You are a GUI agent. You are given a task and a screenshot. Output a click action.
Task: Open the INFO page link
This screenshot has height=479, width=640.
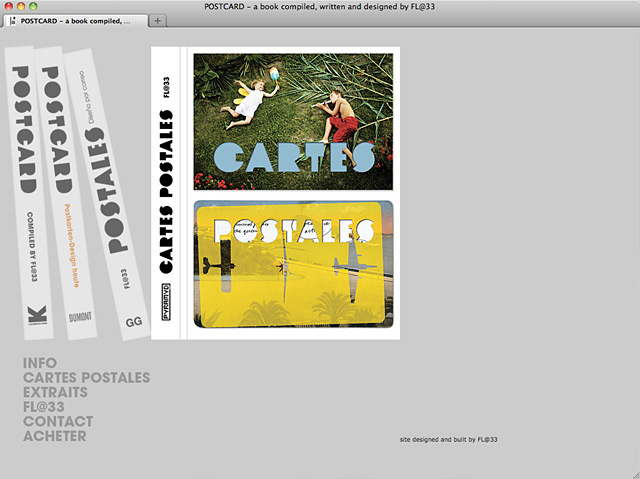(x=40, y=363)
